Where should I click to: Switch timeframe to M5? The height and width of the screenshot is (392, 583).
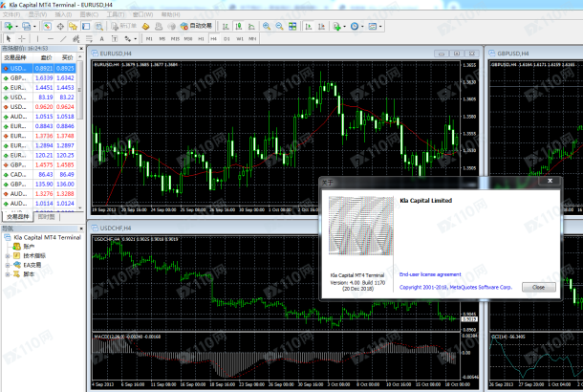(162, 38)
